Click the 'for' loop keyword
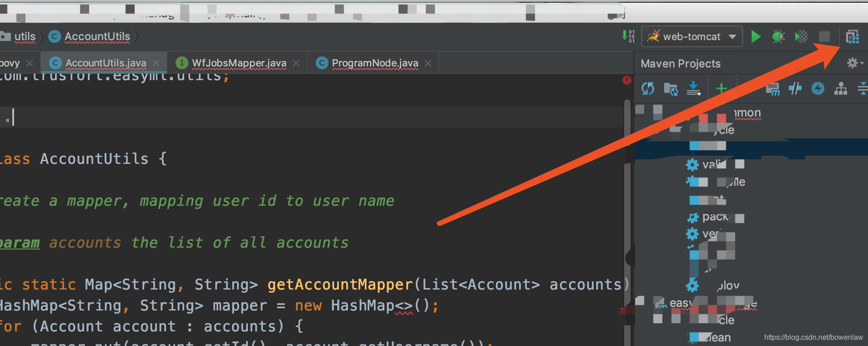 pyautogui.click(x=10, y=326)
